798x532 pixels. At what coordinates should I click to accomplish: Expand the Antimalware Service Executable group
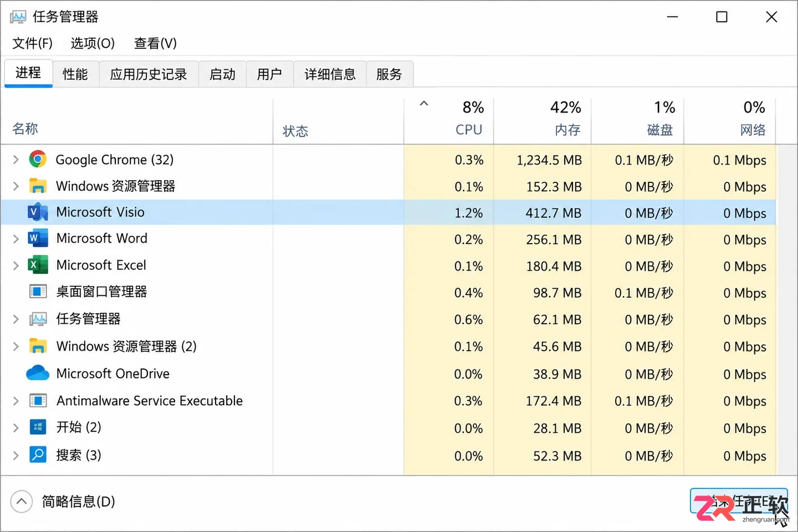coord(16,401)
